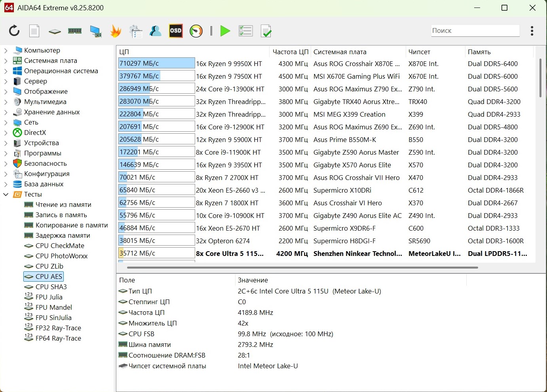Screen dimensions: 547x392
Task: Open the three-dot menu at top right
Action: click(532, 31)
